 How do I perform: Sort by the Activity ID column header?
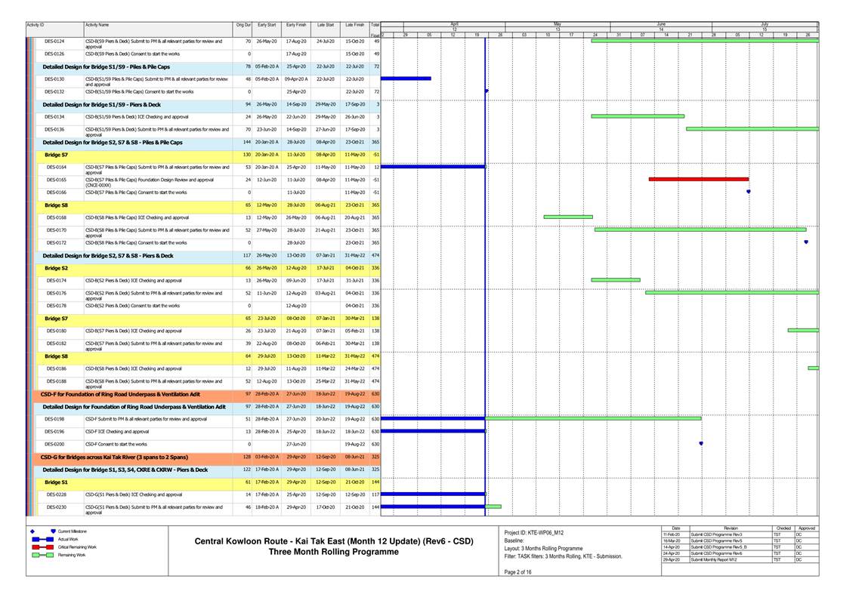click(36, 25)
